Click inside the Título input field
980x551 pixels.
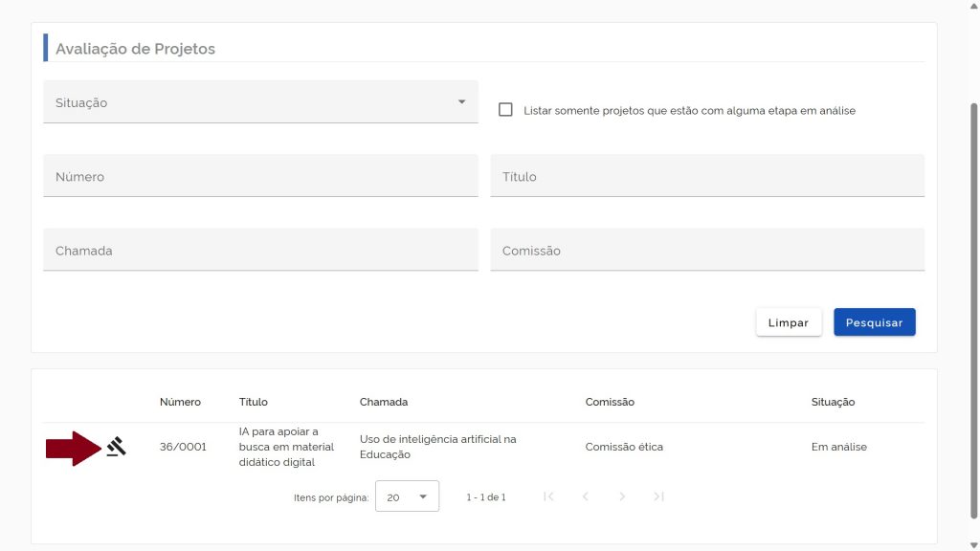coord(706,176)
